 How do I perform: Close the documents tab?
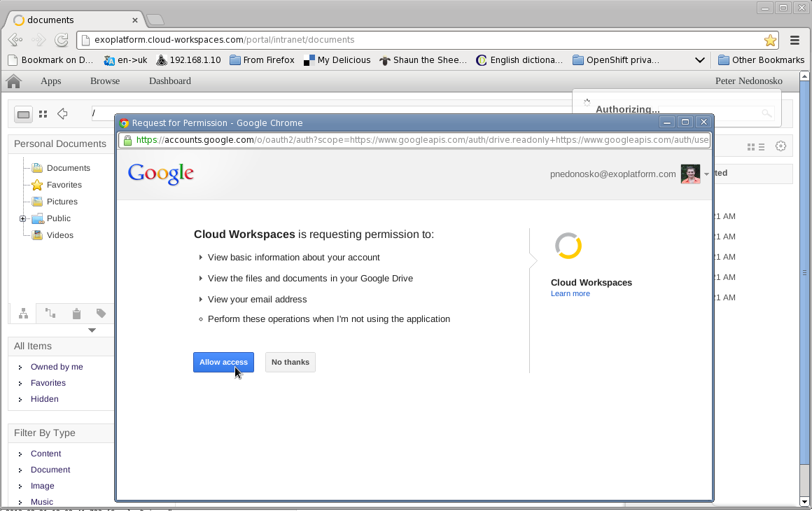pos(134,20)
